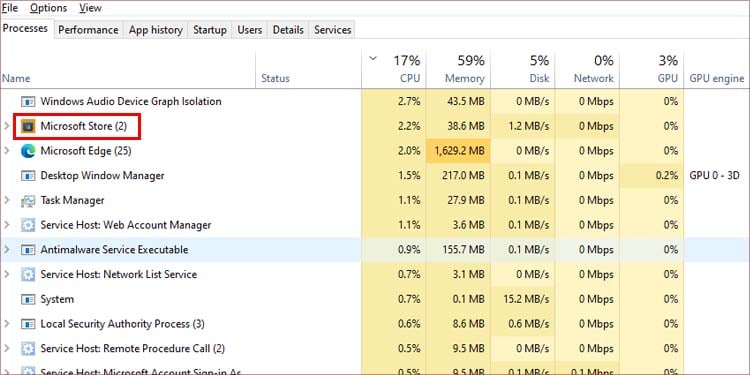Expand the Microsoft Edge (25) process group
Viewport: 750px width, 375px height.
coord(7,151)
